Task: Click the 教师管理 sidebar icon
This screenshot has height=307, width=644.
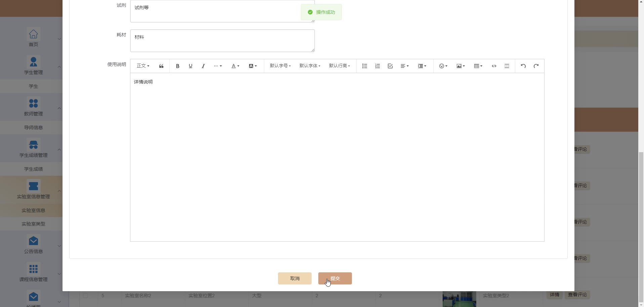Action: pyautogui.click(x=33, y=103)
